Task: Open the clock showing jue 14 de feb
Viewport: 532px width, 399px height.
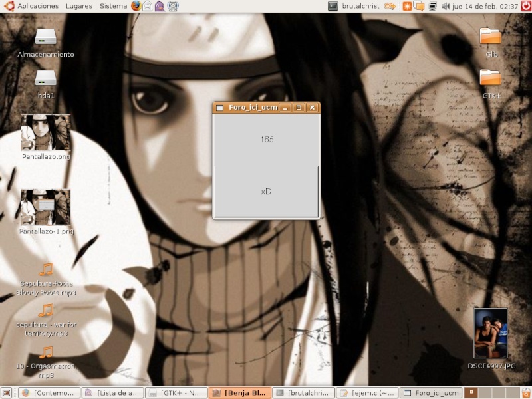Action: pyautogui.click(x=485, y=6)
